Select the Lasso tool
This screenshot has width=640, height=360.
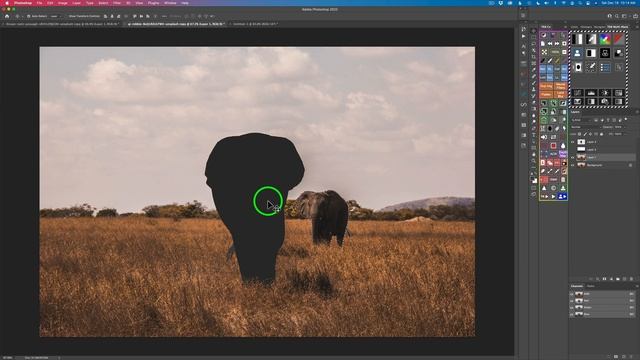click(533, 44)
